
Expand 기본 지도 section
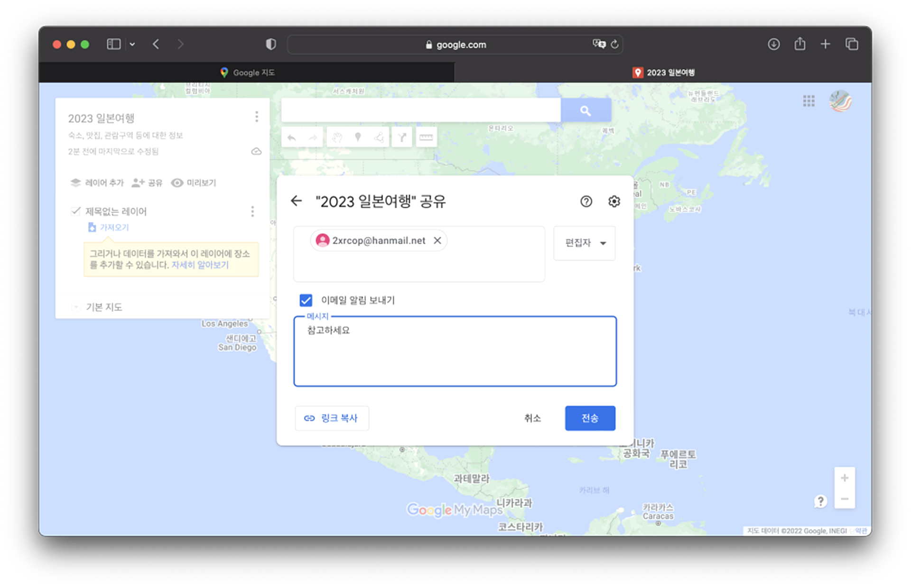coord(76,307)
